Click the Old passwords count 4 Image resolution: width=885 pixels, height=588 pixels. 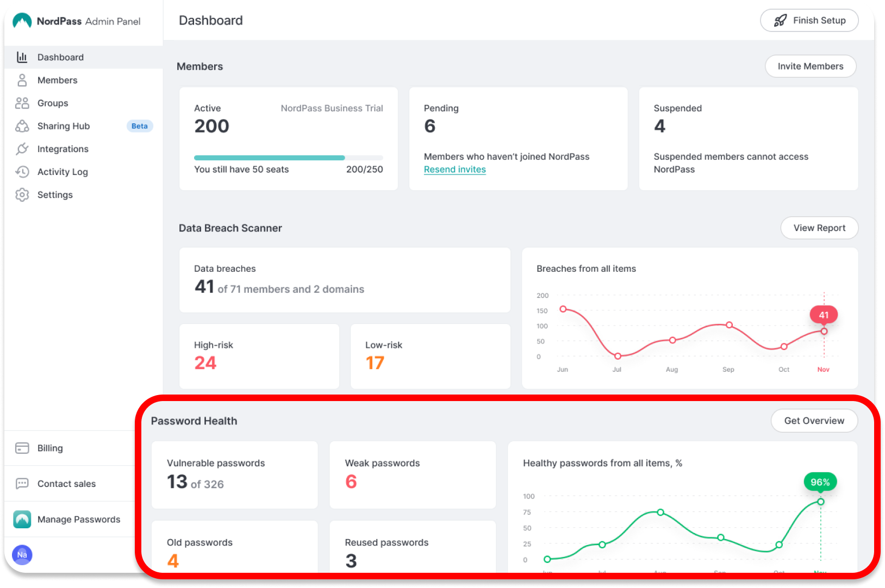tap(173, 561)
